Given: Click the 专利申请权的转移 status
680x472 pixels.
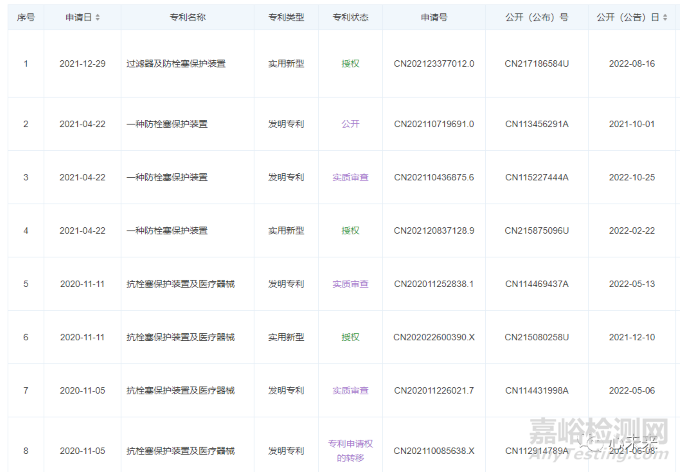Looking at the screenshot, I should [350, 450].
